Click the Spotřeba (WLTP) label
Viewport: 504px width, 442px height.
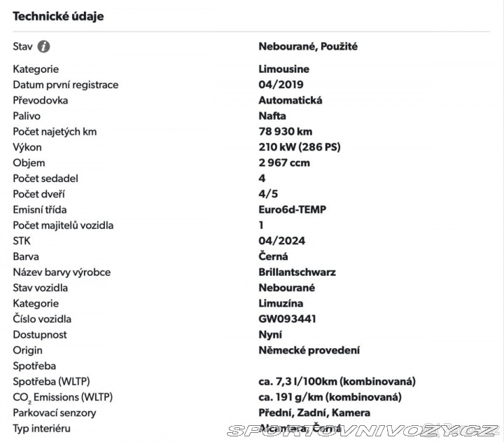[x=51, y=382]
